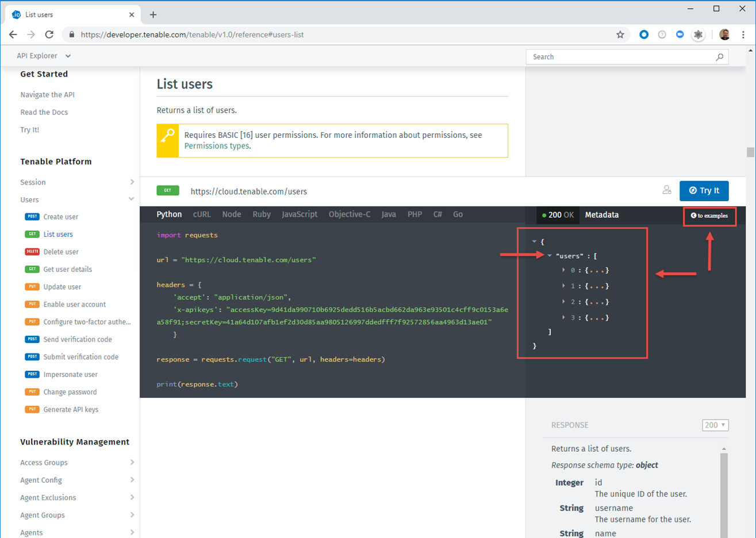
Task: Expand the Agent Config section
Action: (132, 480)
